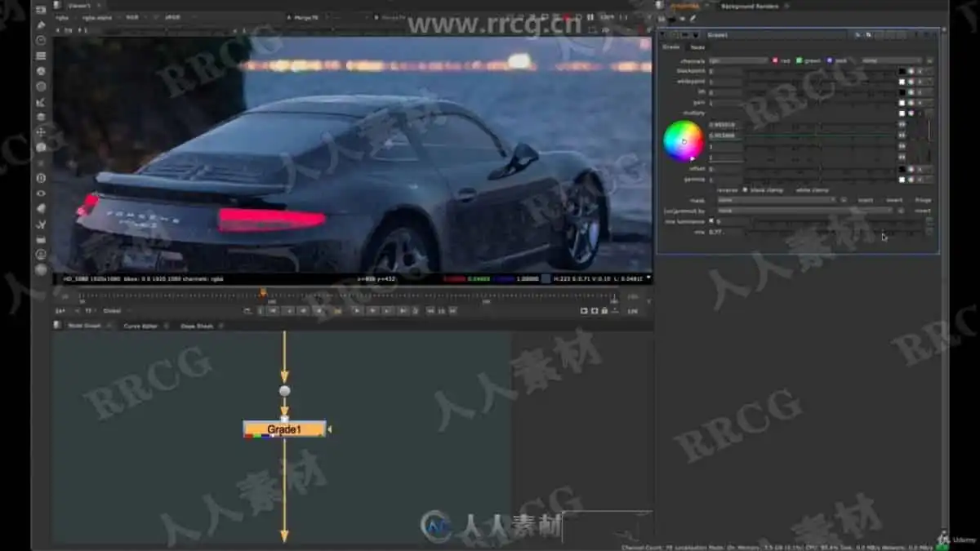
Task: Open the Dope Sheet tab
Action: [197, 326]
